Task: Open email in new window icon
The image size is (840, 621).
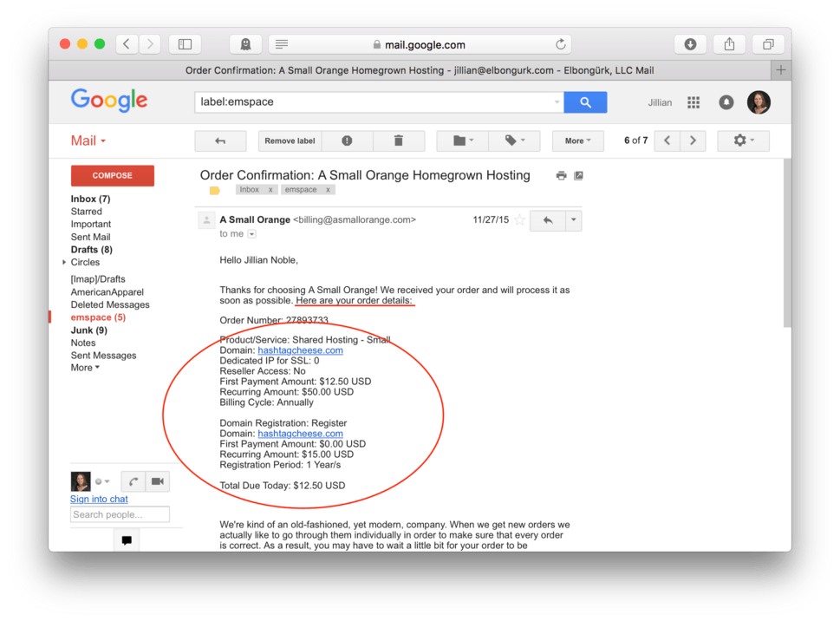Action: [x=578, y=176]
